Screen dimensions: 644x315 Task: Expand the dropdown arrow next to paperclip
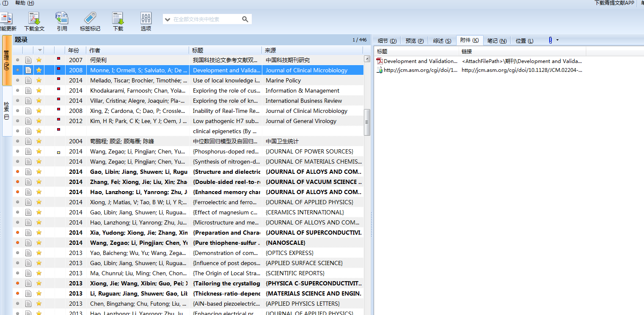tap(557, 40)
